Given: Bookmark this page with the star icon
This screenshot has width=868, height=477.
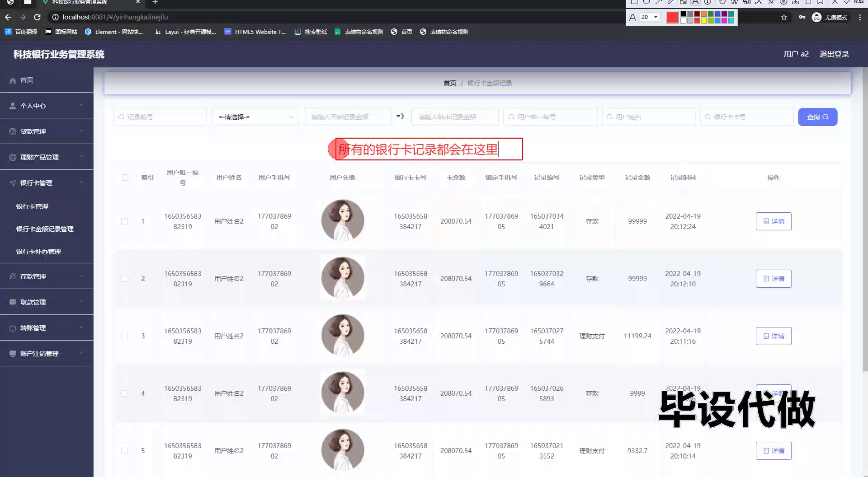Looking at the screenshot, I should click(x=784, y=17).
